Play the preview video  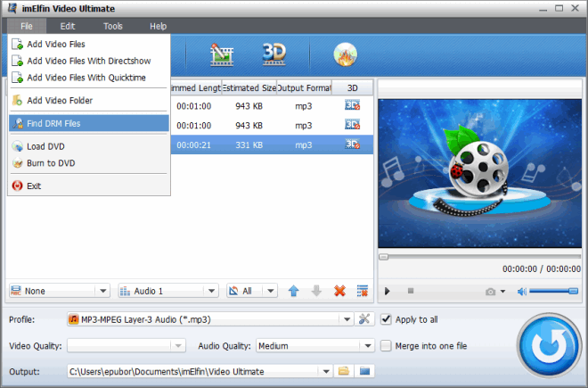click(x=387, y=291)
